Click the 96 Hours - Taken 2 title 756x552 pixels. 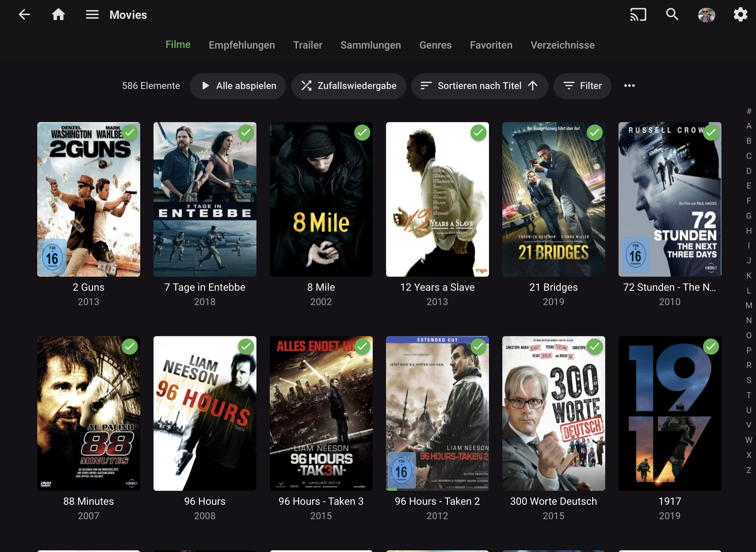pos(437,501)
